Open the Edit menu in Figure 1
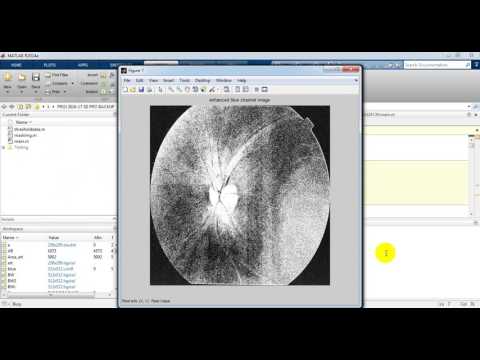 coord(139,81)
